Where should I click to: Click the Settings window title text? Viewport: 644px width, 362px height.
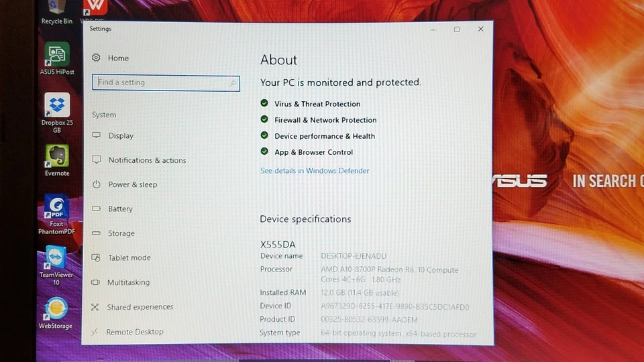(x=100, y=29)
